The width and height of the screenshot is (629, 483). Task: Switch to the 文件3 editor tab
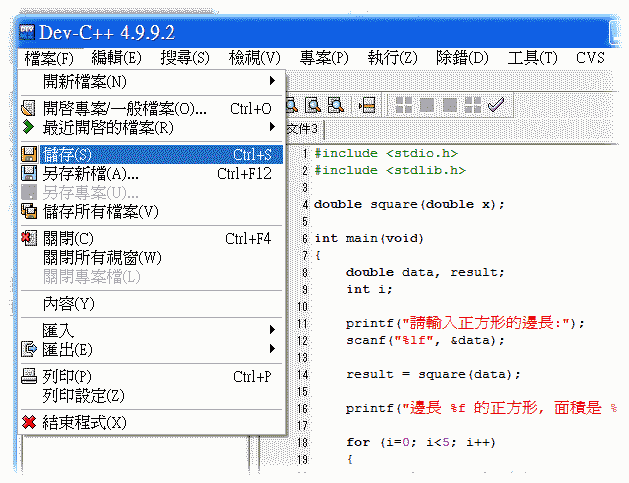303,129
